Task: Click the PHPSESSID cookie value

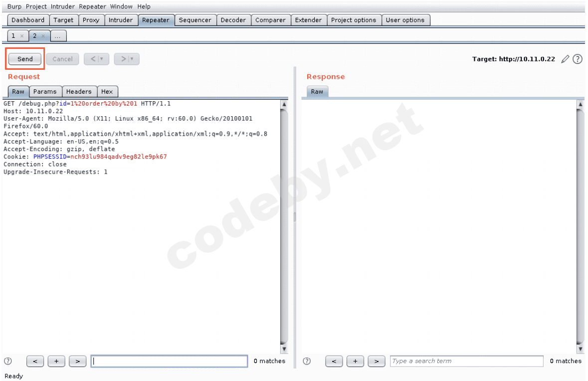Action: (119, 157)
